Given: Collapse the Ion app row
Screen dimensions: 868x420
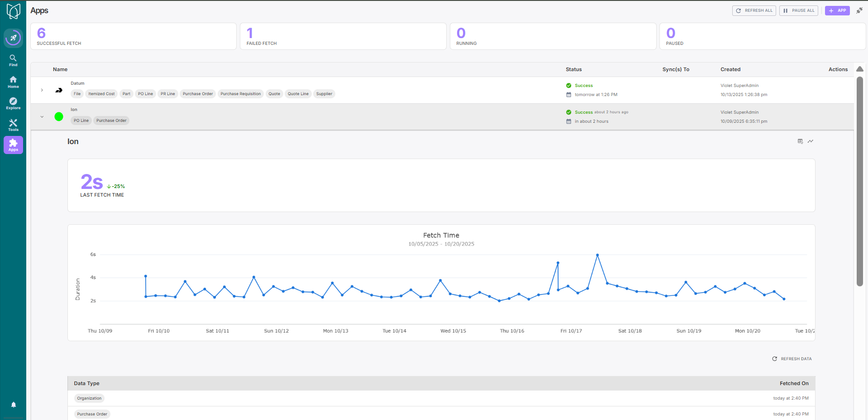Looking at the screenshot, I should pos(42,117).
